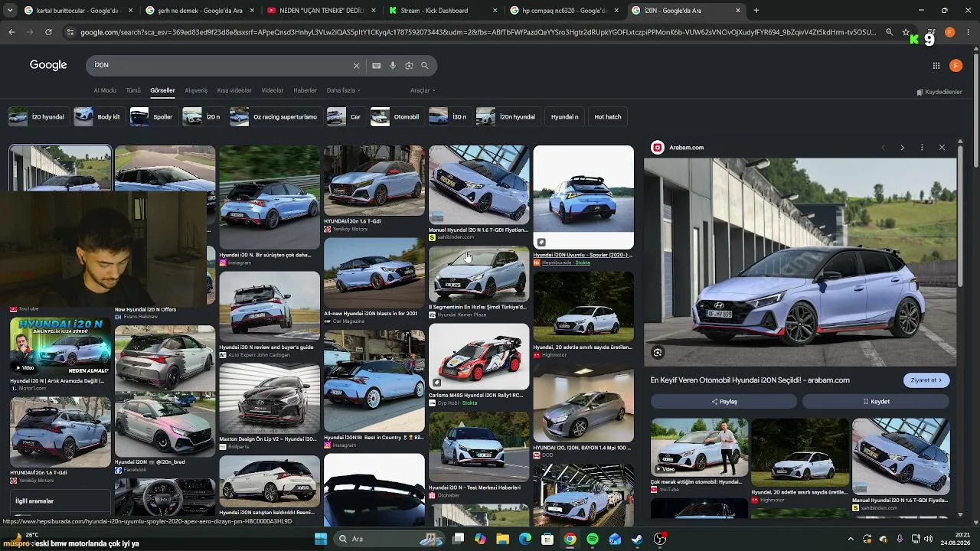Apply the Oz racing superturismo filter
This screenshot has width=980, height=551.
click(276, 117)
